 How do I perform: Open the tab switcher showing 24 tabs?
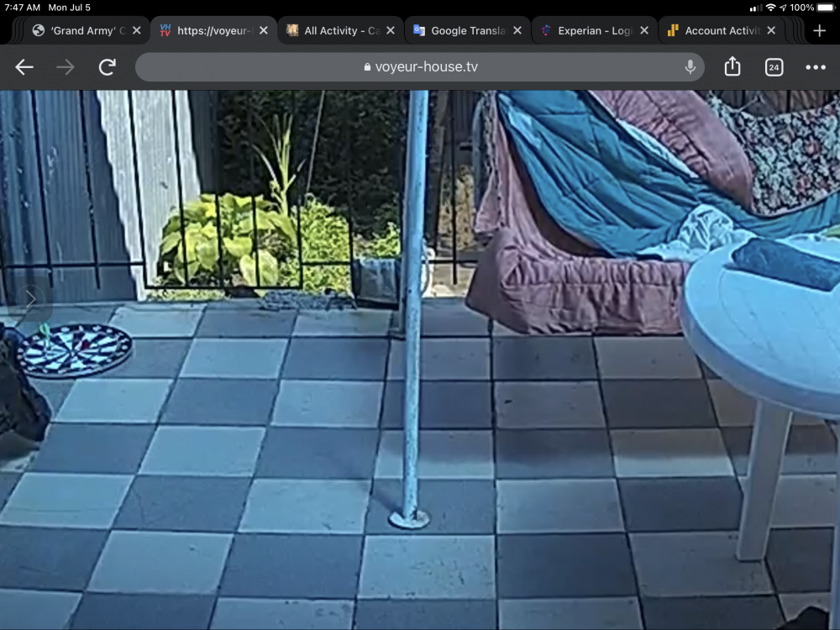click(x=774, y=67)
